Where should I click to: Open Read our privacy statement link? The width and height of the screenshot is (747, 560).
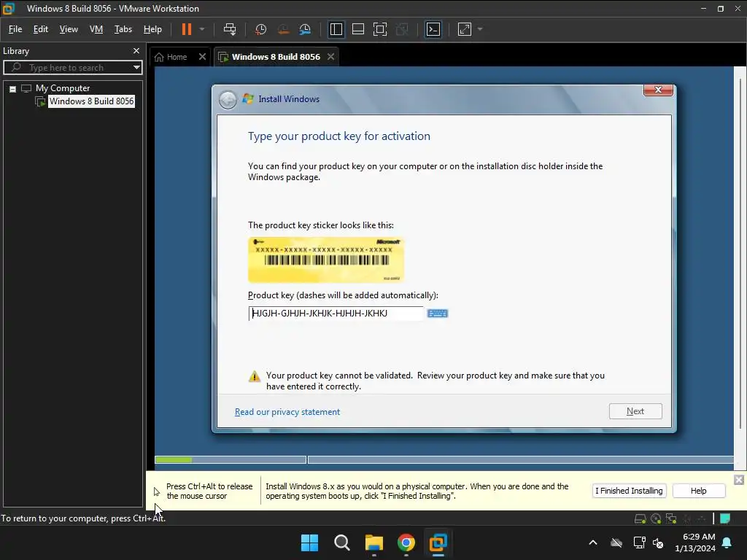(x=287, y=412)
